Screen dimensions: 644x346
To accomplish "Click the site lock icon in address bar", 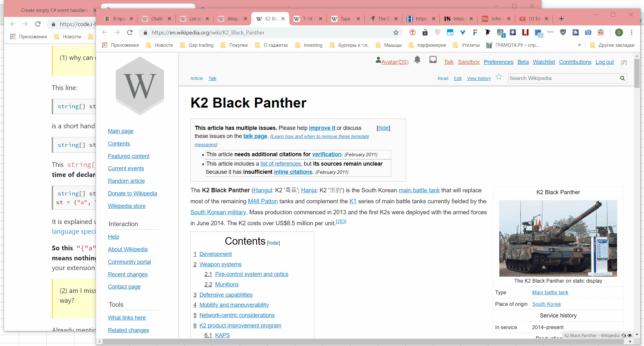I will pyautogui.click(x=145, y=33).
